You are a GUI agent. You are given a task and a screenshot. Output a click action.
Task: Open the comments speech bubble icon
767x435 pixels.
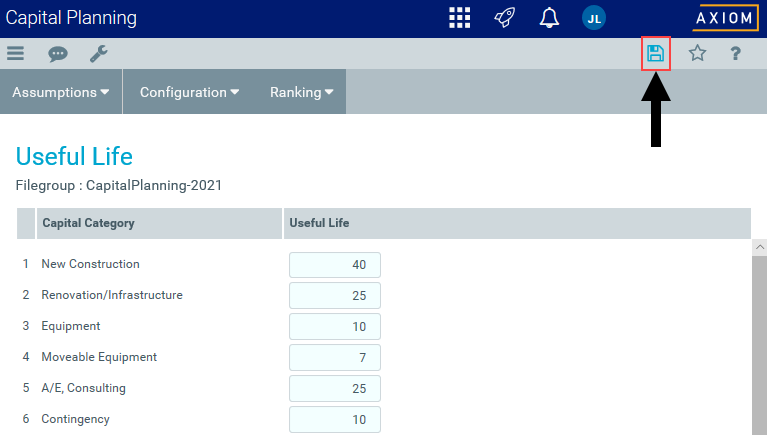click(58, 54)
